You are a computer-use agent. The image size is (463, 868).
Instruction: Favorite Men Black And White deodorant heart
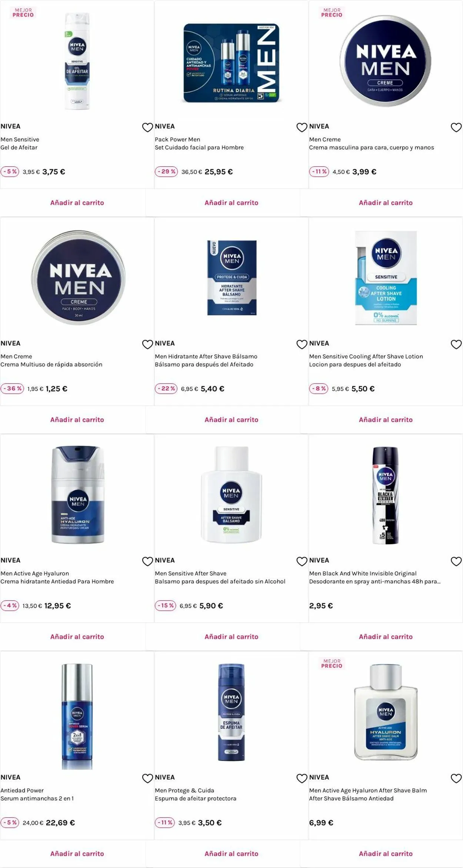click(x=456, y=561)
